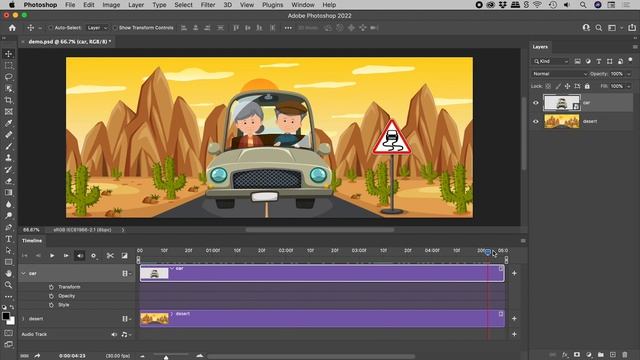This screenshot has height=360, width=640.
Task: Select the Object Selection tool
Action: click(x=9, y=89)
